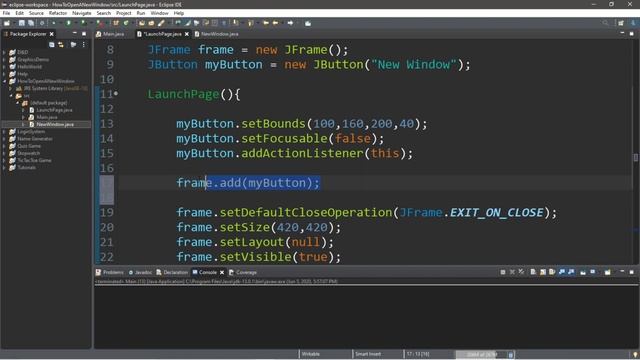Image resolution: width=640 pixels, height=360 pixels.
Task: Switch to the NewWindow.java editor tab
Action: [x=216, y=34]
